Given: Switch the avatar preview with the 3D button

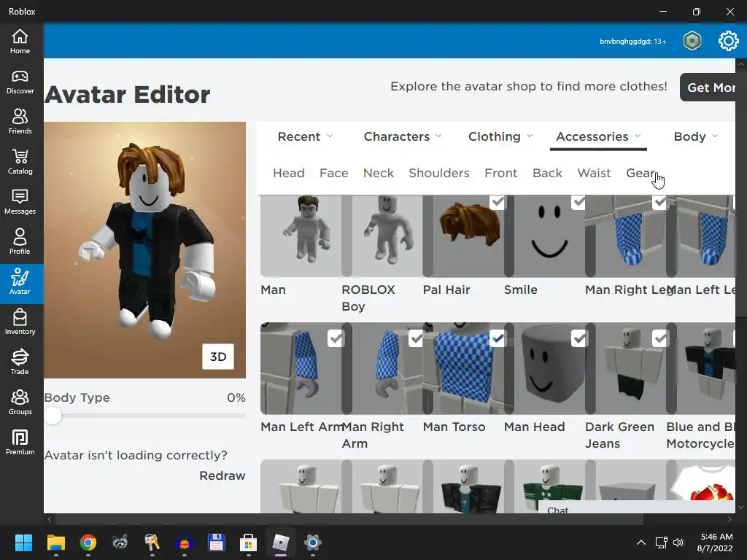Looking at the screenshot, I should 218,357.
